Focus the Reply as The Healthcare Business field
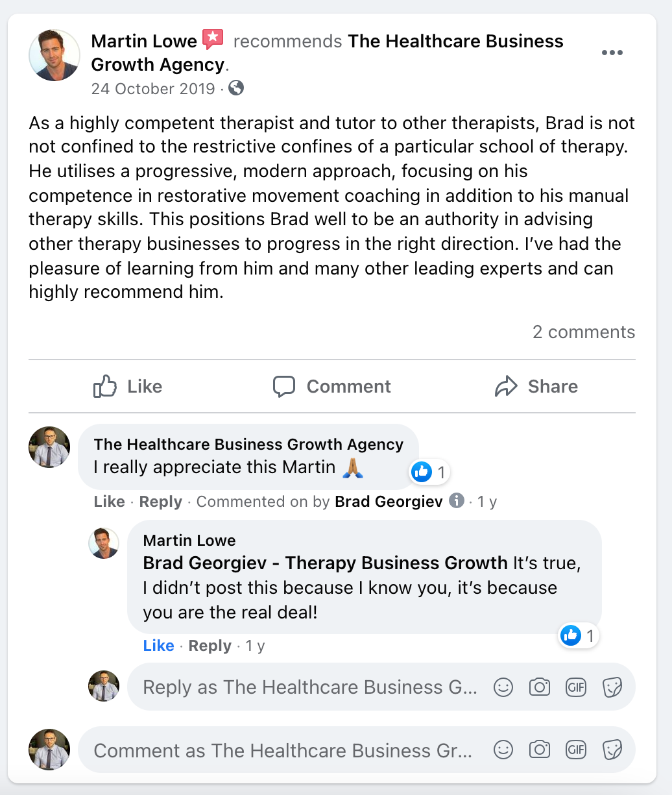672x795 pixels. [310, 687]
